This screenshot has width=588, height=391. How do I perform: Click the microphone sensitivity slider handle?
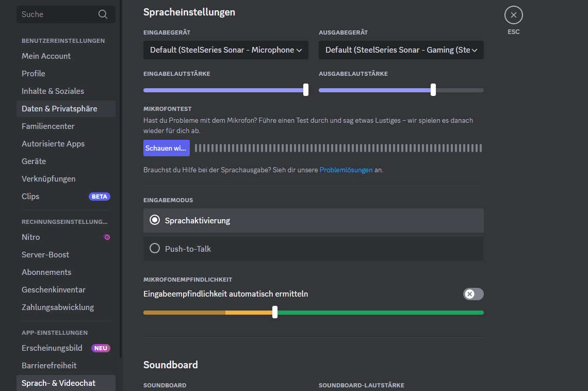pyautogui.click(x=275, y=312)
